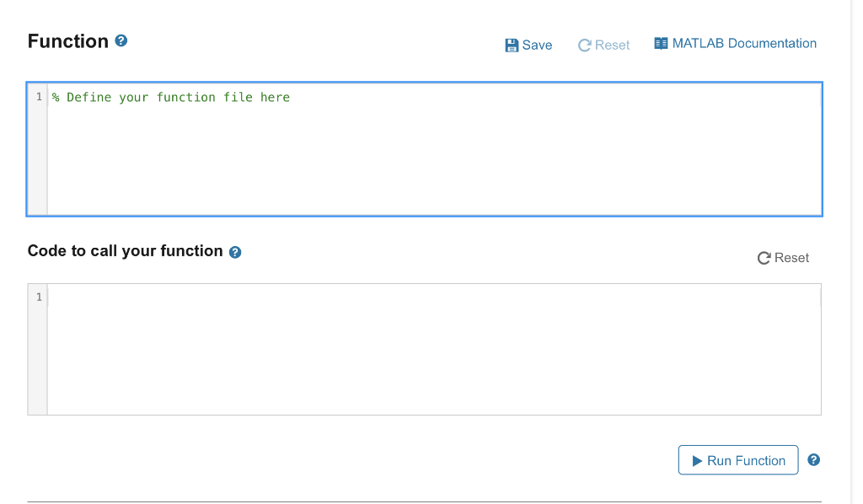Click the help icon next to Function heading

point(121,40)
